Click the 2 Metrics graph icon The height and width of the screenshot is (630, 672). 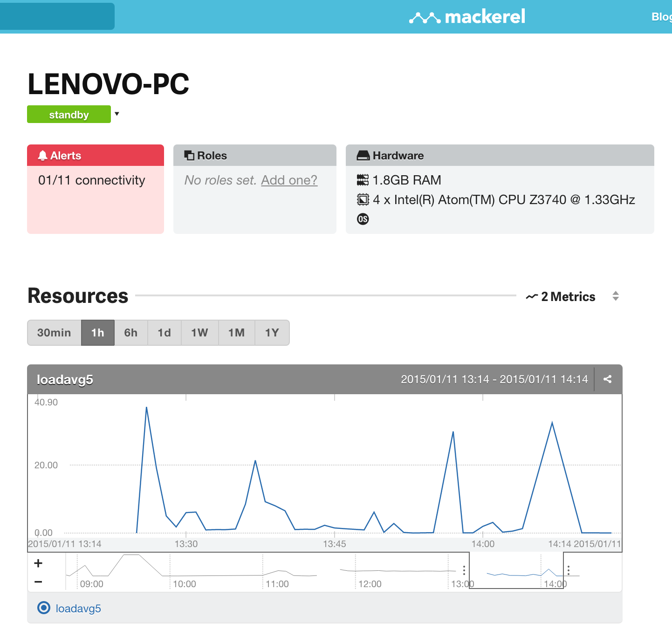(532, 297)
